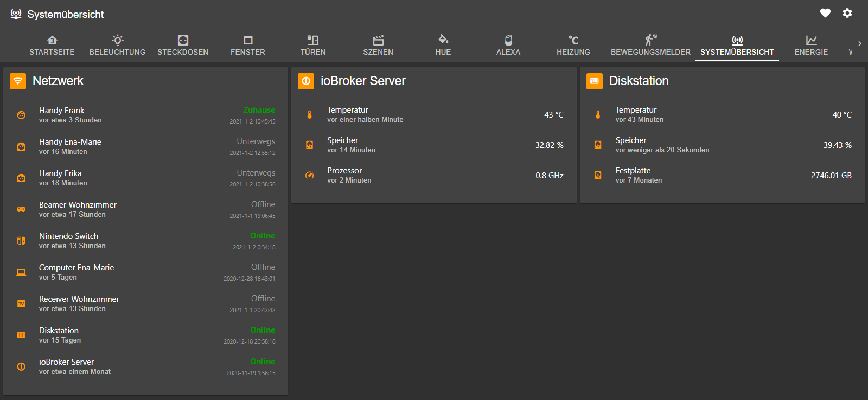Click Offline status of Computer Ena-Marie

pos(263,267)
